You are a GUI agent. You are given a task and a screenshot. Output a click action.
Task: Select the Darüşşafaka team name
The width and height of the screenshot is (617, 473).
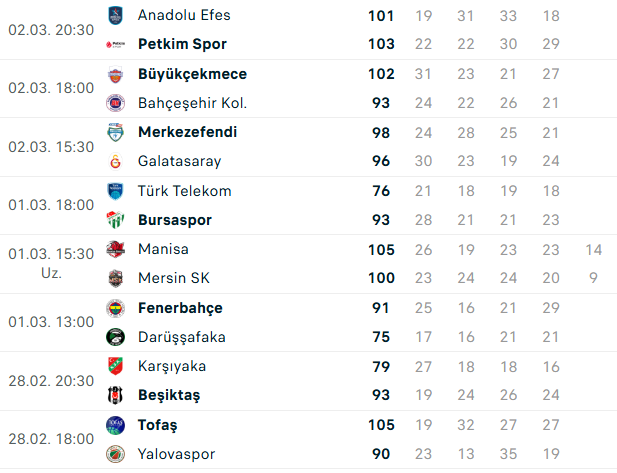tap(181, 337)
